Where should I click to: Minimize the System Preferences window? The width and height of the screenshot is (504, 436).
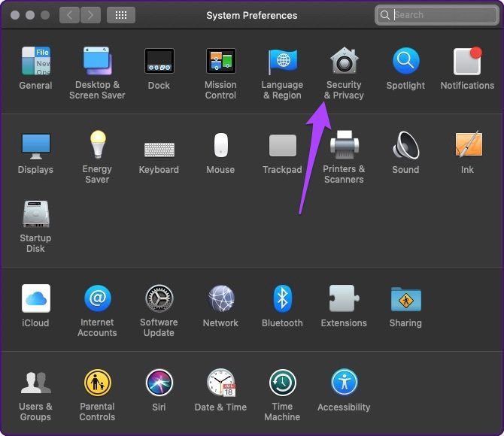pyautogui.click(x=30, y=15)
